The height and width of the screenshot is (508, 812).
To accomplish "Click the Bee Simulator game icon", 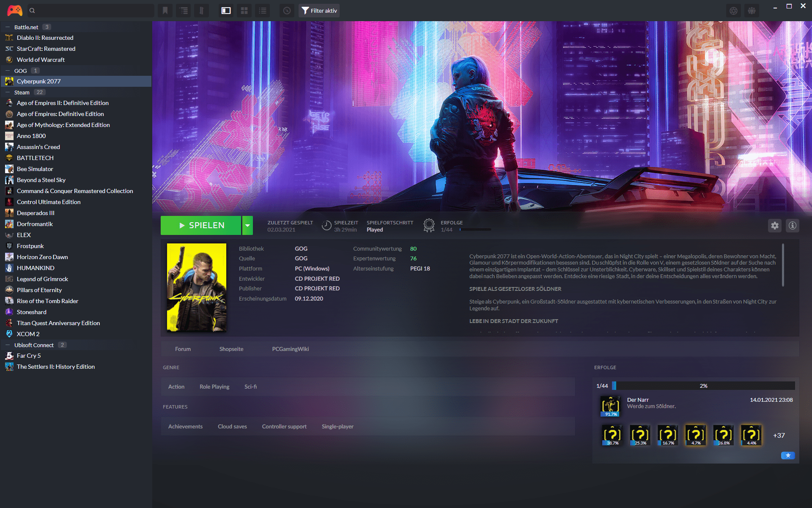I will pos(9,169).
